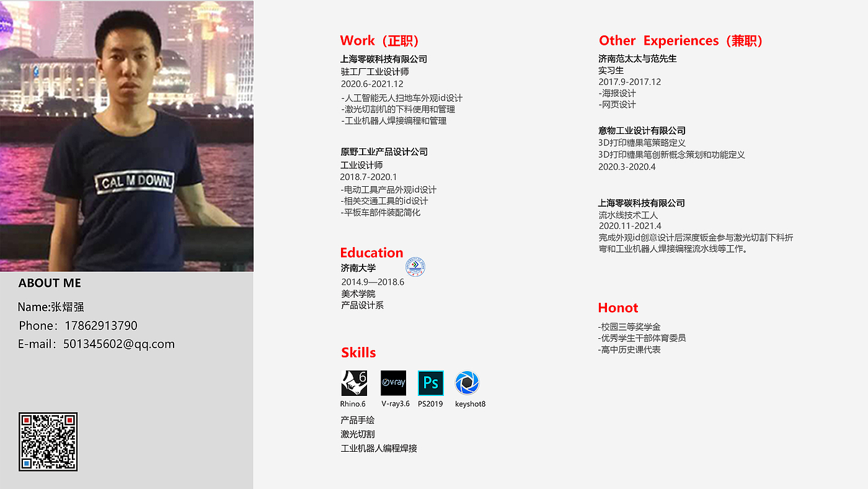
Task: Click the 'V-ray3.6' caption text
Action: coord(396,404)
